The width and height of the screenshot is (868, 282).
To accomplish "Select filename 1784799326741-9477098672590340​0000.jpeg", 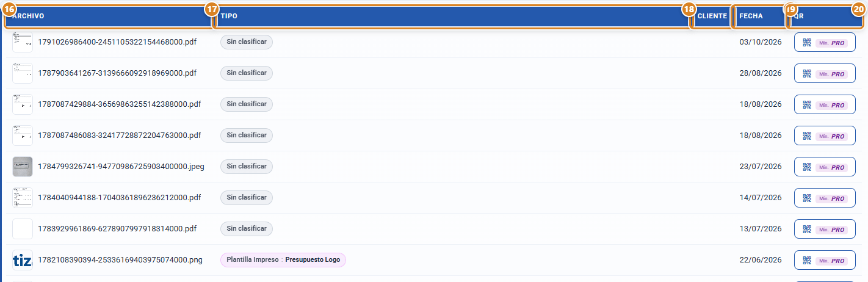I will pyautogui.click(x=121, y=167).
